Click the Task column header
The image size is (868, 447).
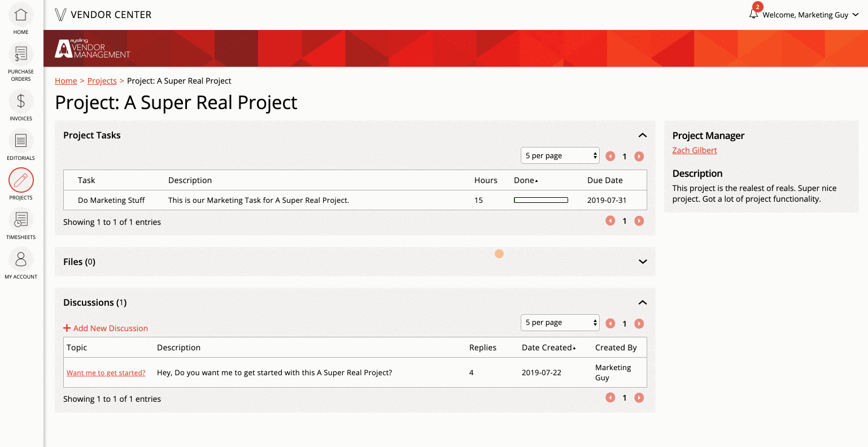[x=86, y=180]
